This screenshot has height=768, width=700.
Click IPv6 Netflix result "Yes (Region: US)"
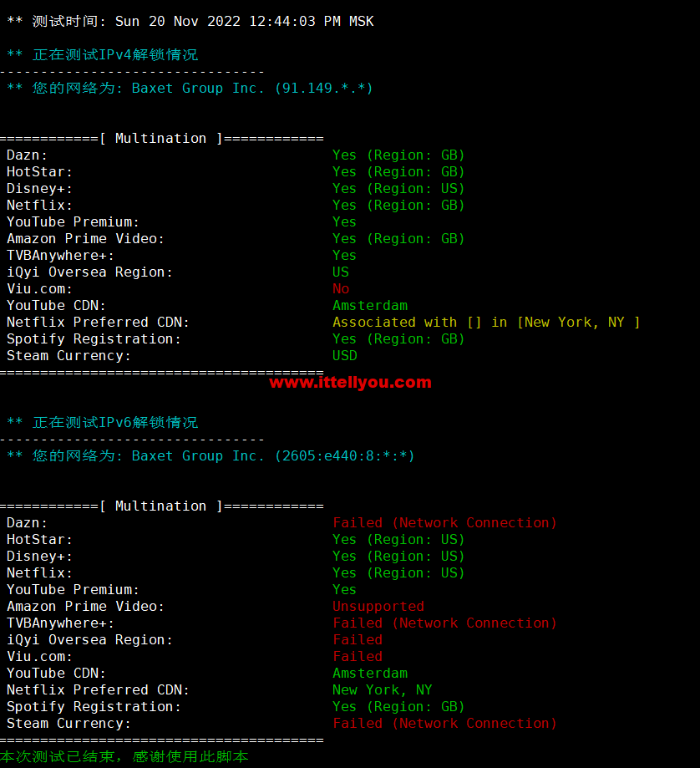point(398,573)
